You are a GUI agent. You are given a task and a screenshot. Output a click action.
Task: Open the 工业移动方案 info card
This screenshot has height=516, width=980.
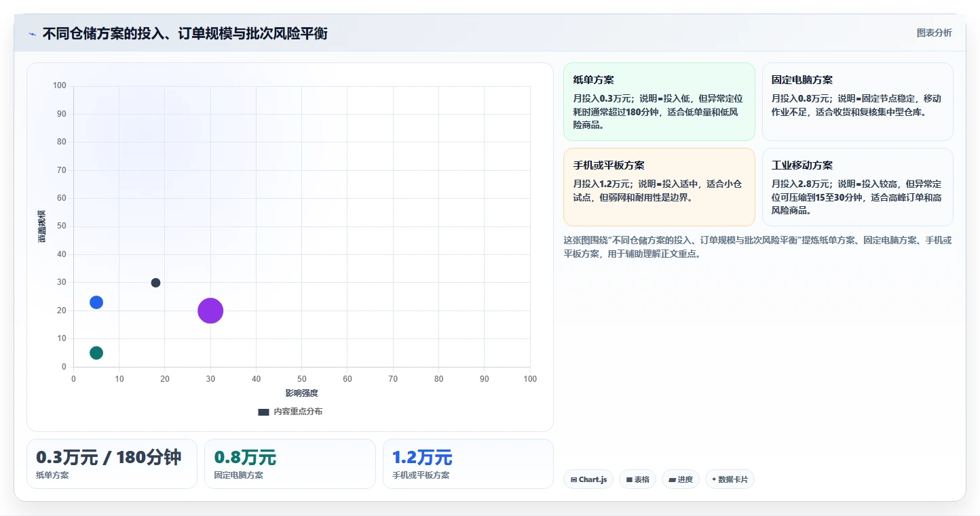tap(858, 187)
